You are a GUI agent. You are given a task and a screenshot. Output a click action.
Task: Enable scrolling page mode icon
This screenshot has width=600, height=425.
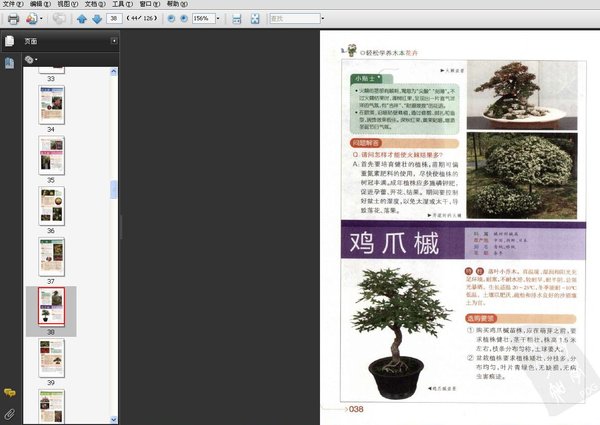pos(237,18)
